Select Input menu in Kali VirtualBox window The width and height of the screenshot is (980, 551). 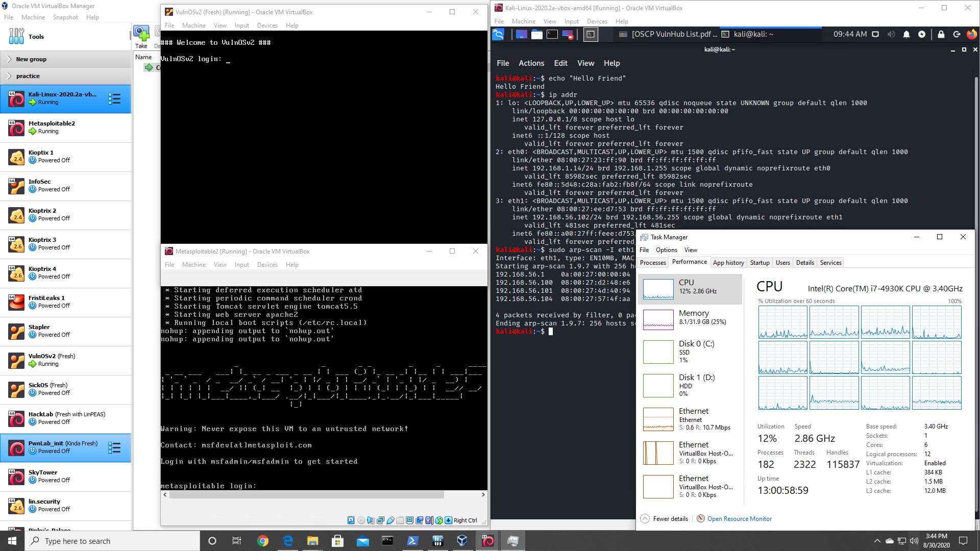point(572,21)
